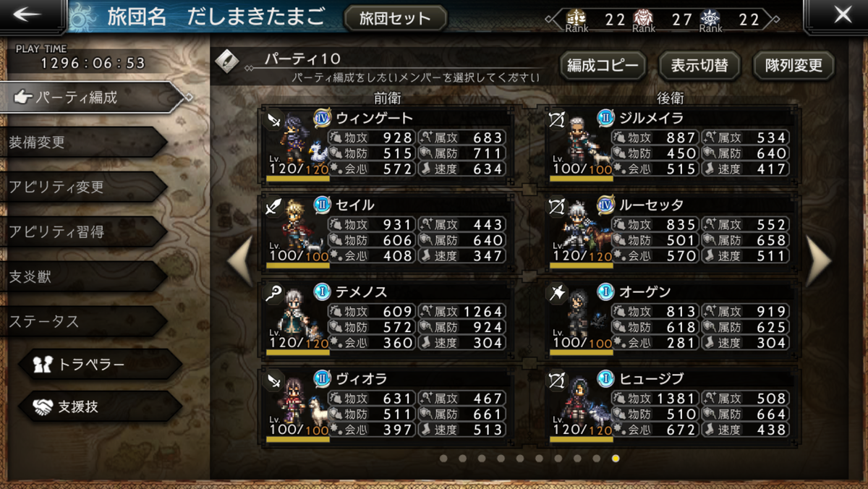
Task: Click the 隊列変更 button
Action: [793, 66]
